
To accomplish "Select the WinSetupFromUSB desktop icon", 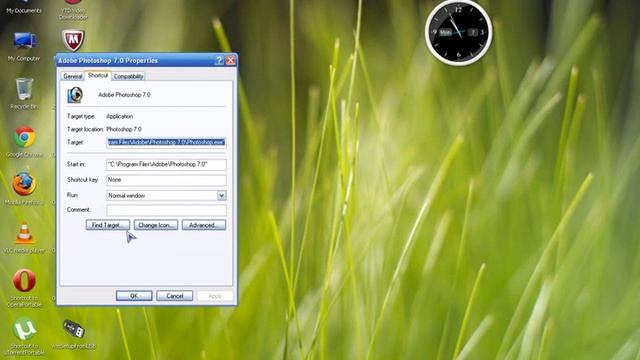I will point(73,335).
